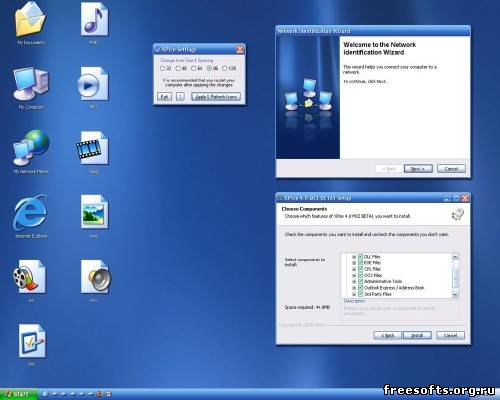The image size is (500, 400).
Task: Expand the 3rd Party Files node
Action: point(354,294)
